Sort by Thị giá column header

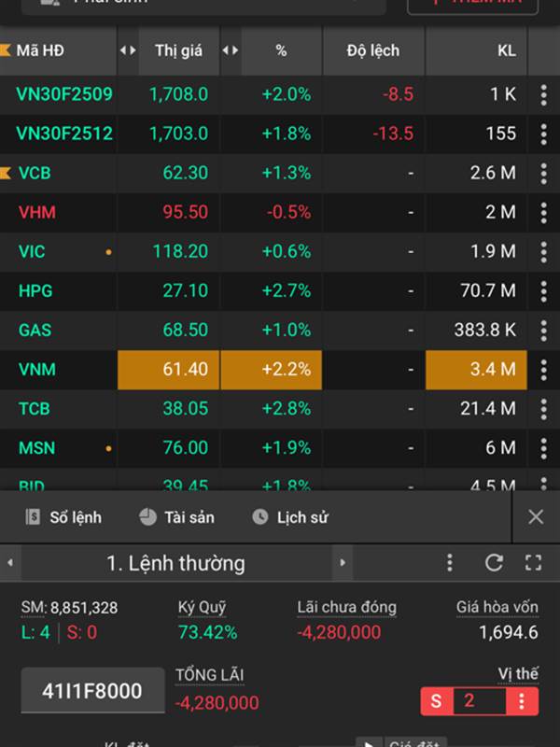point(178,50)
